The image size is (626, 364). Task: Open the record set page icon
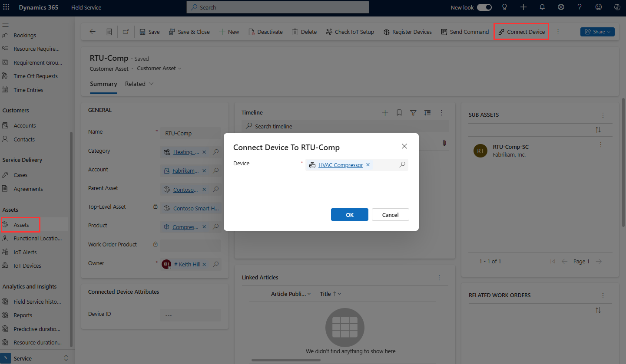tap(109, 32)
